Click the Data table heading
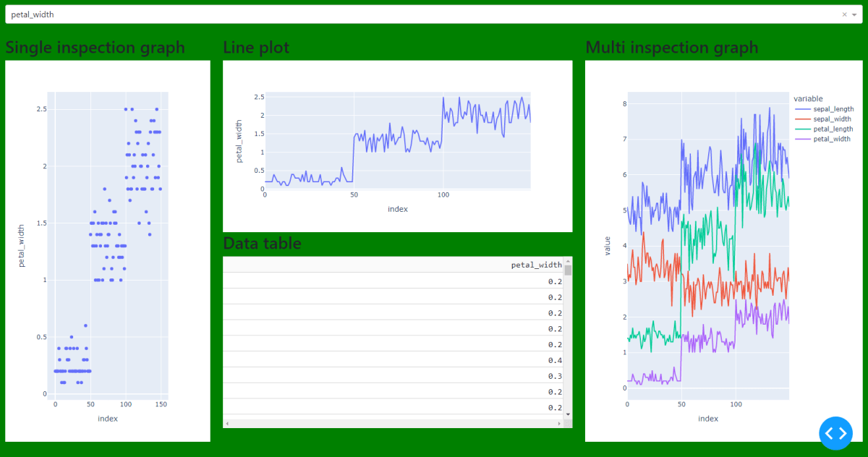This screenshot has height=457, width=868. pyautogui.click(x=262, y=244)
